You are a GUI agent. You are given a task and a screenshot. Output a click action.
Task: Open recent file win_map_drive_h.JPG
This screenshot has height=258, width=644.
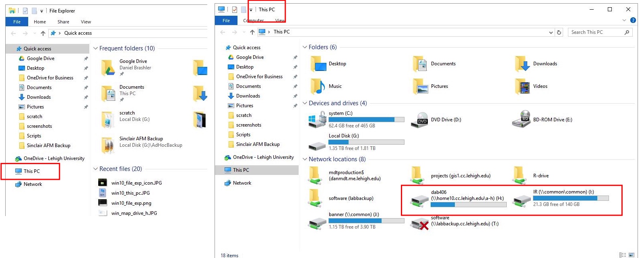[134, 213]
